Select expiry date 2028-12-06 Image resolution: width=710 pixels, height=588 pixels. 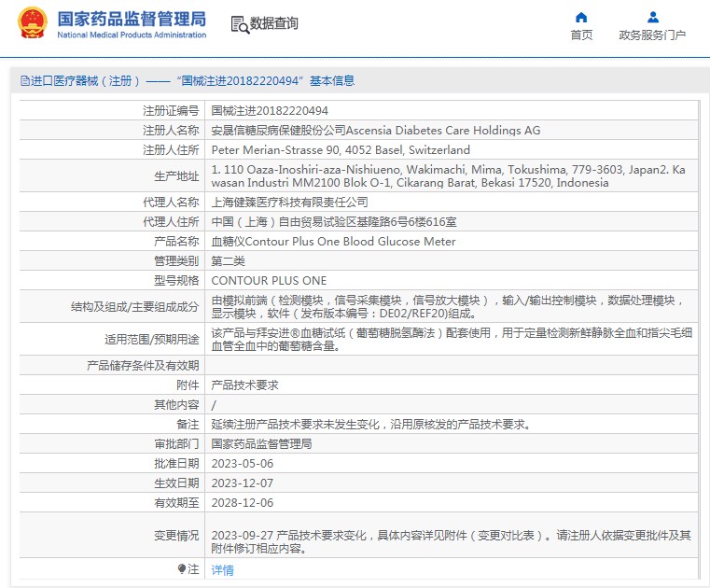[x=243, y=503]
